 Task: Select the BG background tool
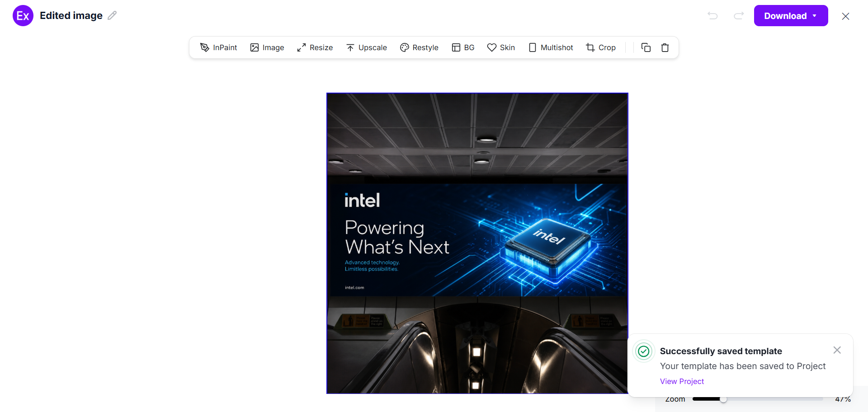pyautogui.click(x=463, y=47)
